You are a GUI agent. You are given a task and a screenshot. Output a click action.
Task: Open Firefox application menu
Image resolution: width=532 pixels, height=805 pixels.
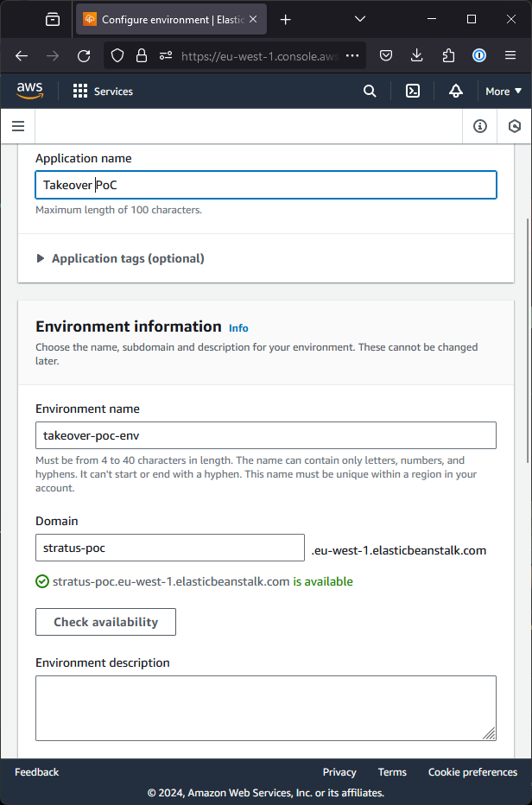pyautogui.click(x=510, y=55)
